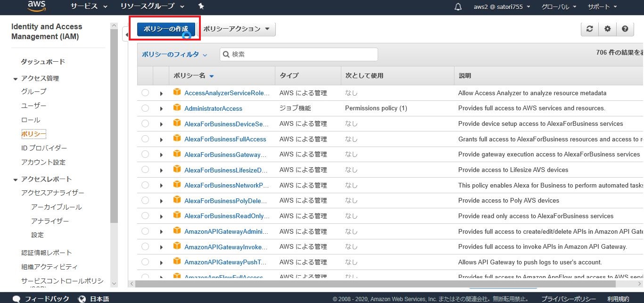Open the ポリシーのフィルタ dropdown

coord(174,55)
